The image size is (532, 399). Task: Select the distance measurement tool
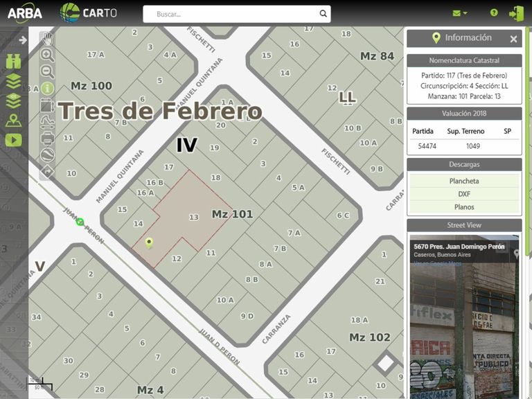click(48, 122)
